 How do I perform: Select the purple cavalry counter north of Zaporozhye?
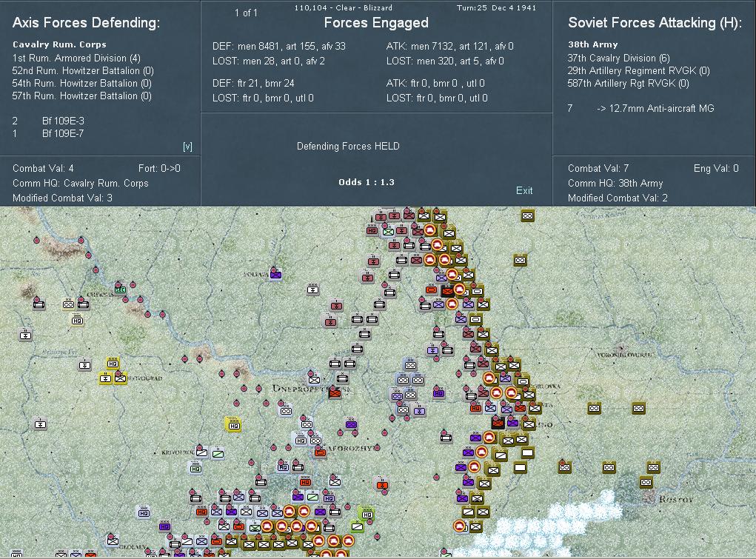pos(351,424)
